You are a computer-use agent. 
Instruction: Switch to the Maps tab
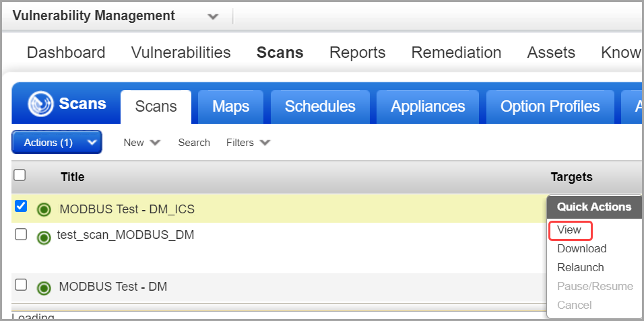(230, 106)
